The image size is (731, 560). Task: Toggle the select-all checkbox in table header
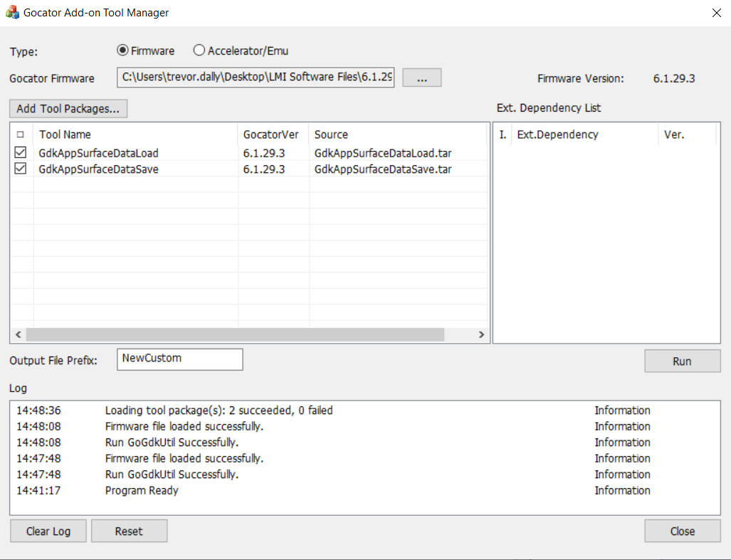[x=20, y=134]
